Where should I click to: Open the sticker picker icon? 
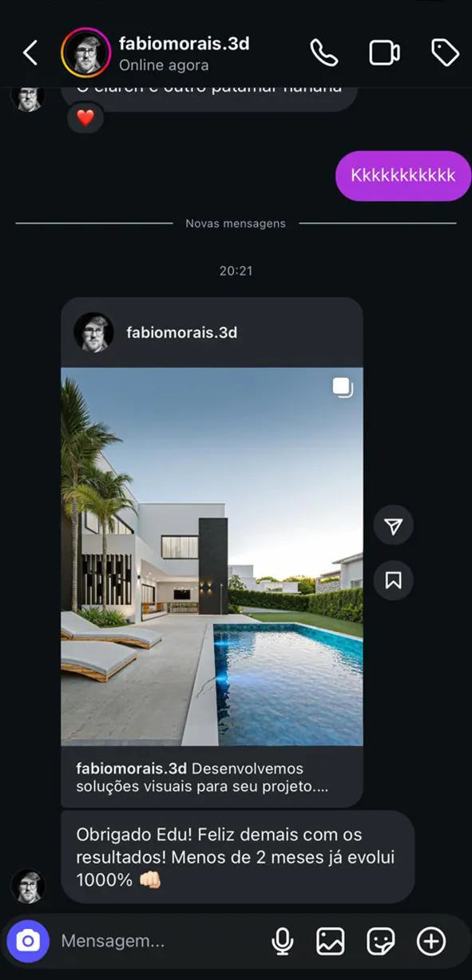click(x=381, y=942)
